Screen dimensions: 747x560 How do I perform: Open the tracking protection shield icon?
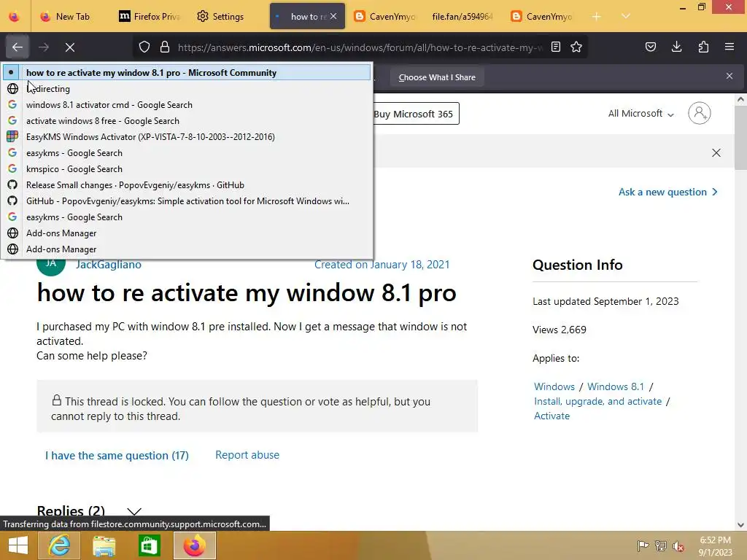click(144, 47)
